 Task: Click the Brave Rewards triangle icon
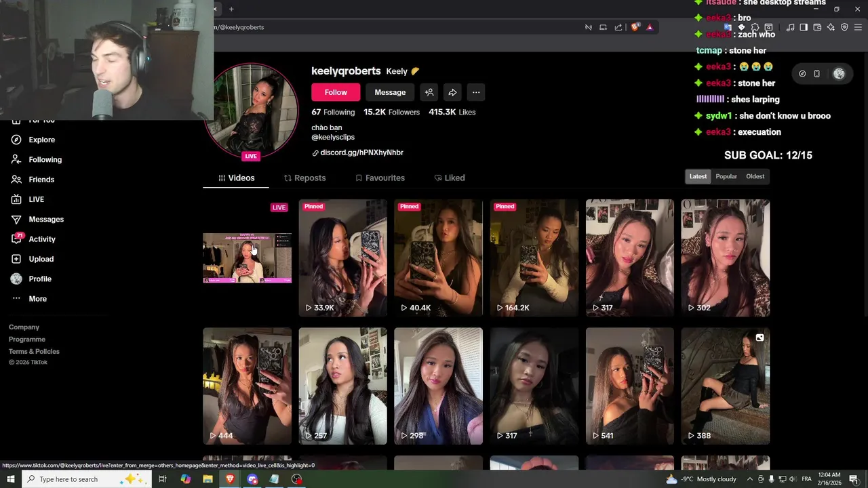tap(650, 27)
